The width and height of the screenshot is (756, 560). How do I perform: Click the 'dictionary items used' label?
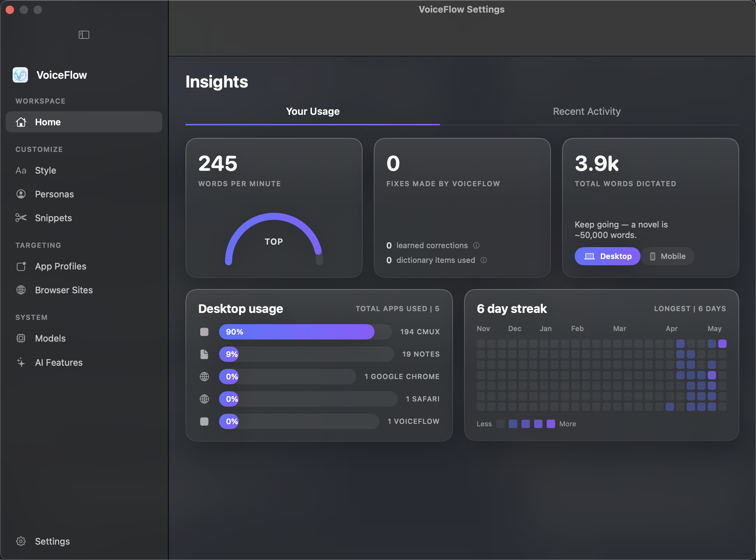click(436, 260)
